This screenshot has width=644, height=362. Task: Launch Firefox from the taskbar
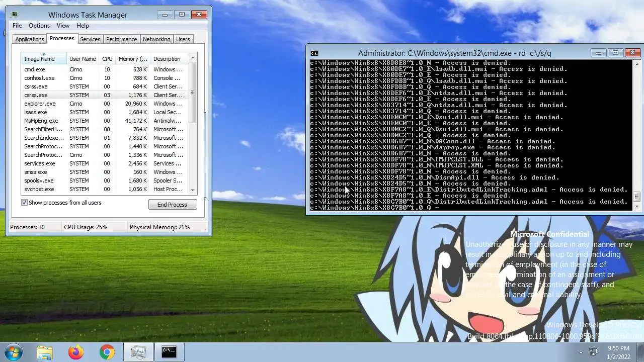[x=76, y=352]
